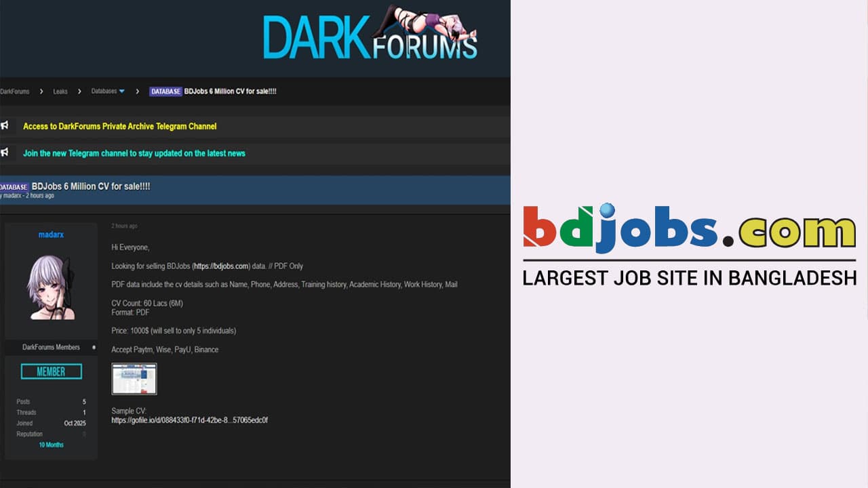The height and width of the screenshot is (488, 868).
Task: Go to the Leaks breadcrumb
Action: [x=60, y=91]
